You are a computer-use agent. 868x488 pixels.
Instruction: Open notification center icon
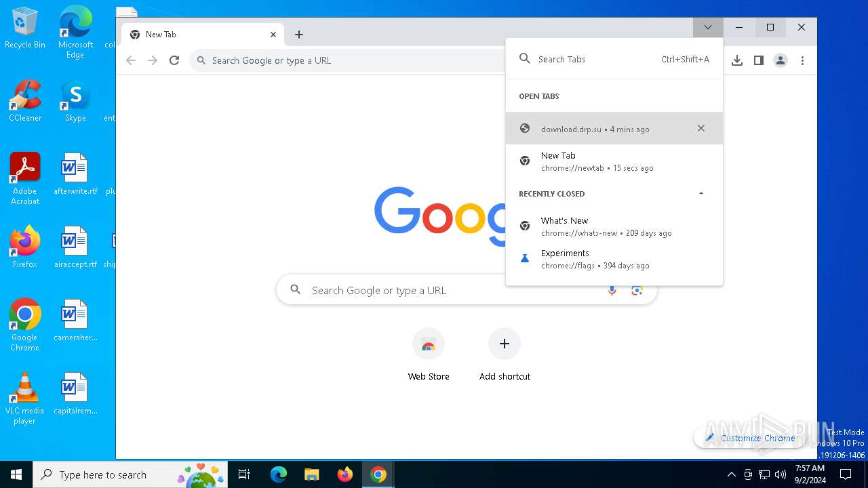[x=846, y=474]
